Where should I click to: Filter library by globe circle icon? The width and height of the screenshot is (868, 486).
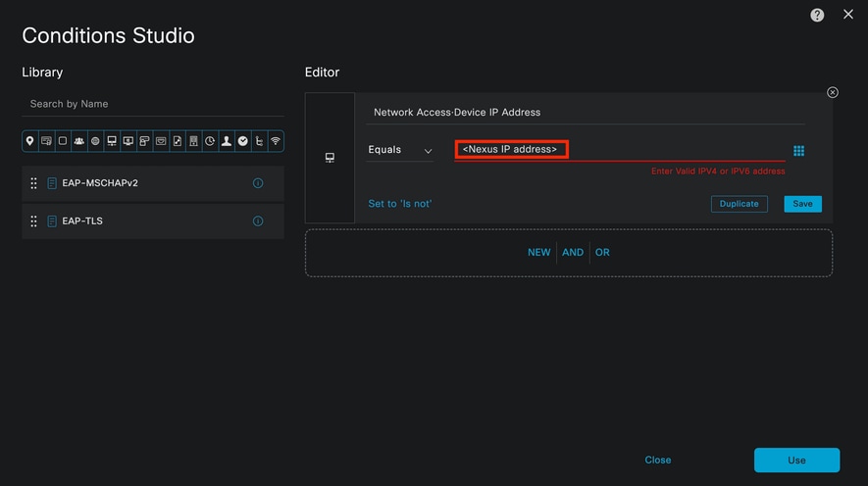95,141
